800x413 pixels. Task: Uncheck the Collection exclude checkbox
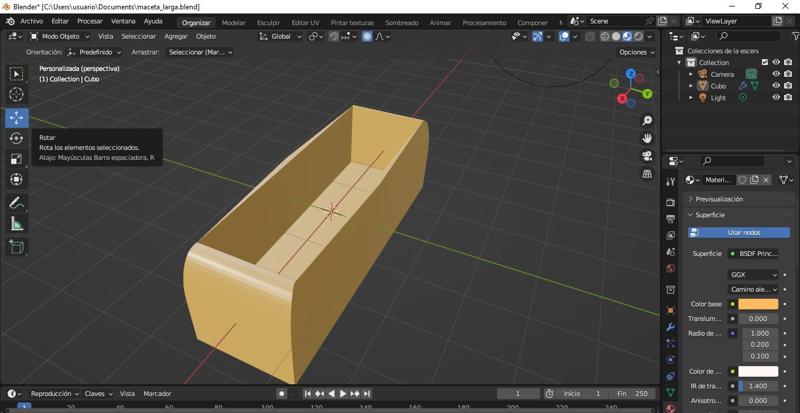click(x=765, y=62)
